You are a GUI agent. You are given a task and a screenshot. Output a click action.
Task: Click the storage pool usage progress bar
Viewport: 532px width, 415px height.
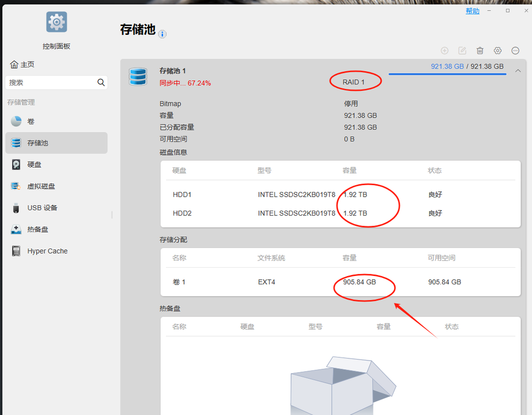click(447, 74)
